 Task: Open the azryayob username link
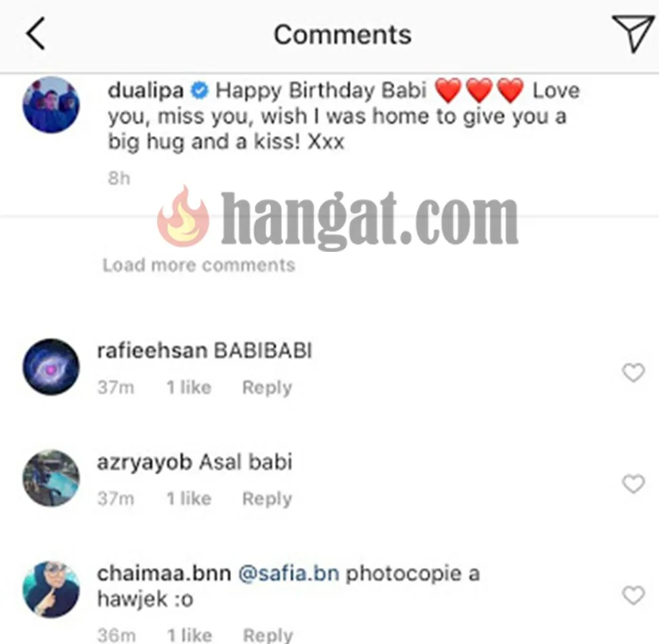point(145,462)
